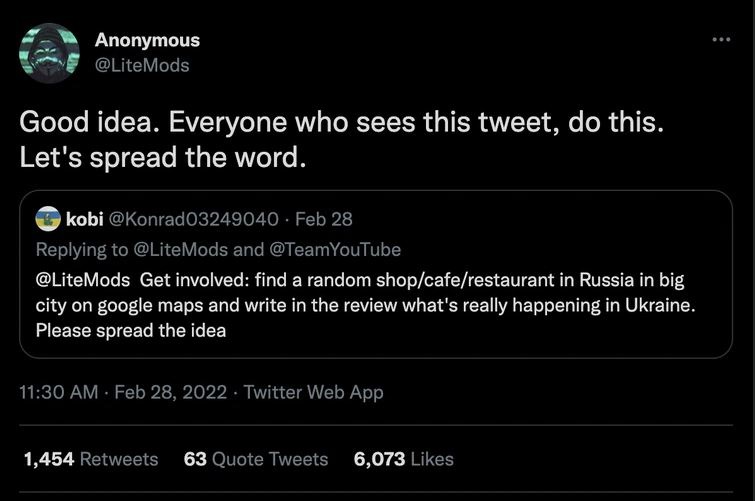
Task: Click the kobi display name
Action: point(84,218)
